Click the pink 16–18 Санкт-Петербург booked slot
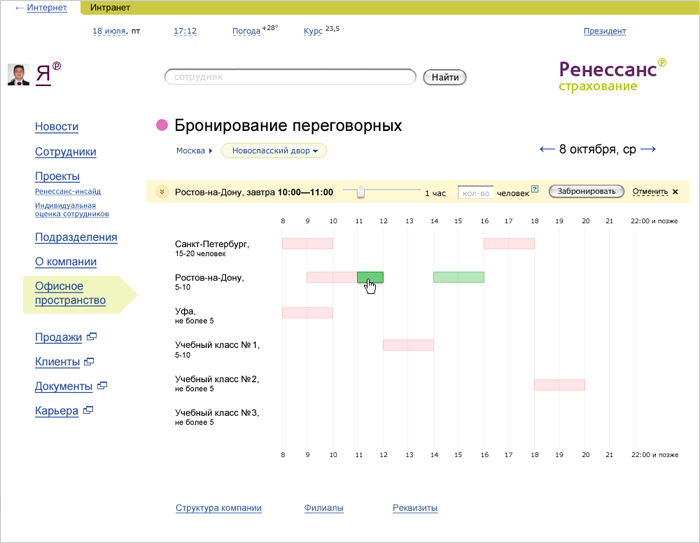Image resolution: width=700 pixels, height=543 pixels. pos(509,243)
